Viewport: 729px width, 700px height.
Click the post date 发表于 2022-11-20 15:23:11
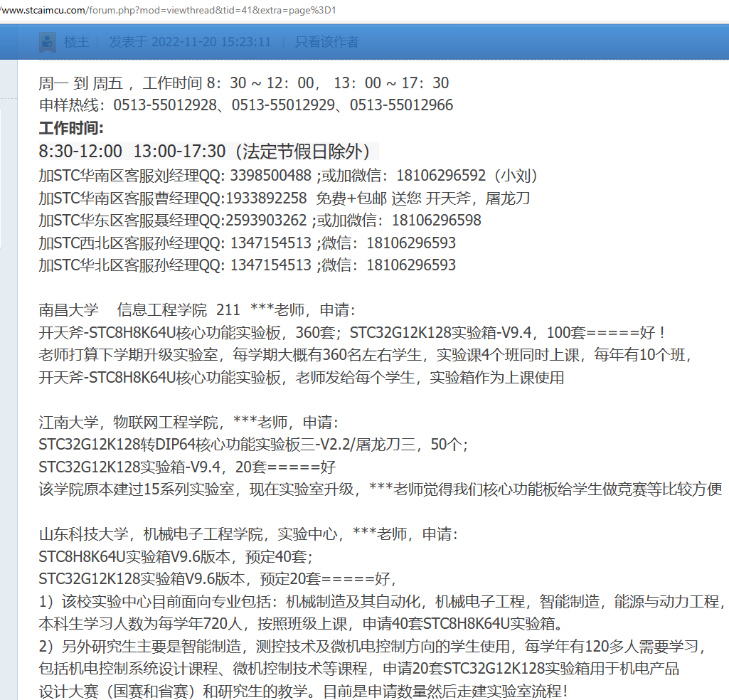(x=190, y=42)
